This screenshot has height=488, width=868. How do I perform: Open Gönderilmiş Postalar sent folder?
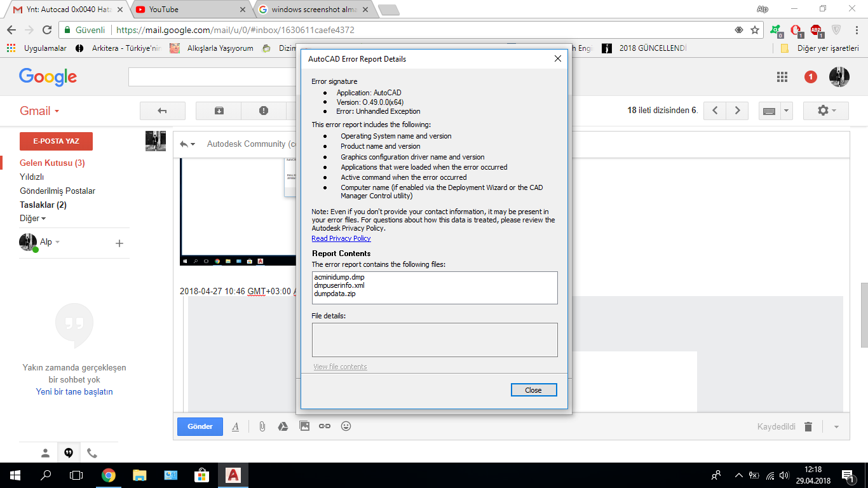[57, 191]
